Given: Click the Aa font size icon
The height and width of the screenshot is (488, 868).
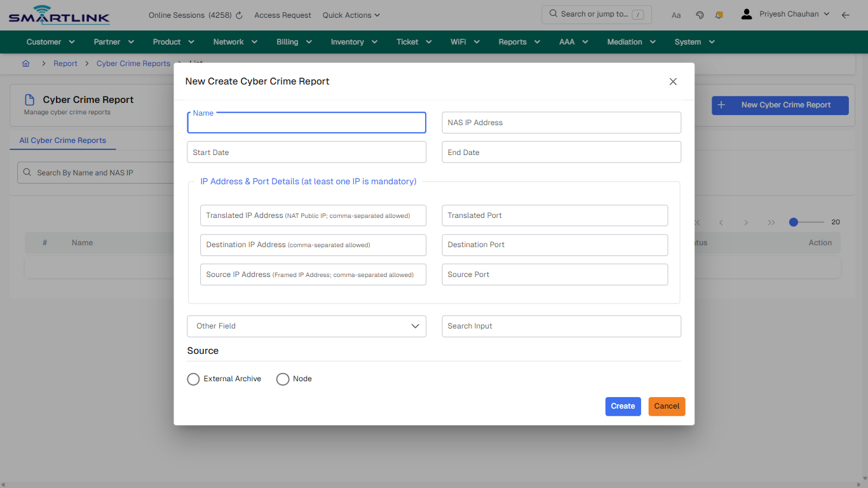Looking at the screenshot, I should (676, 15).
